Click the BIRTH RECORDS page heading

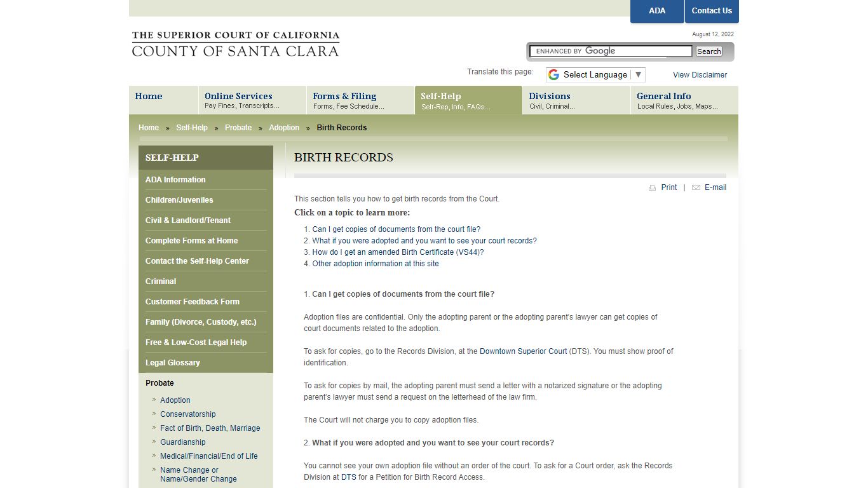[344, 158]
